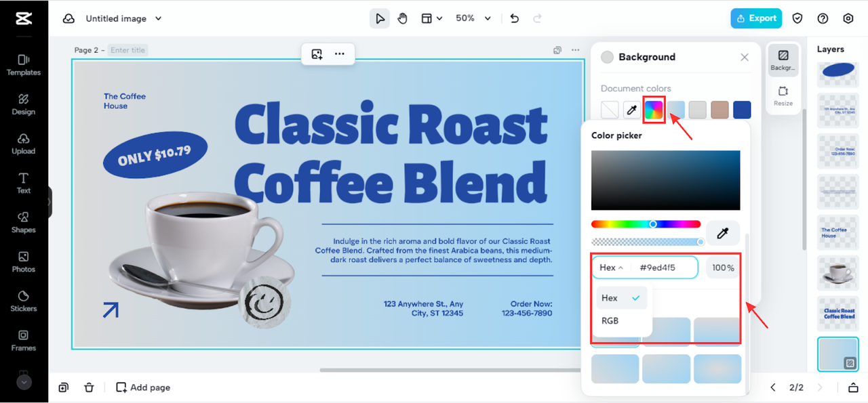Go to the next page arrow
The height and width of the screenshot is (403, 868).
[820, 387]
